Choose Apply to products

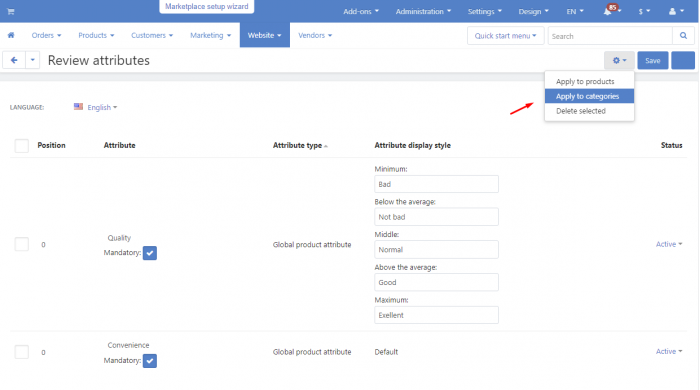[x=589, y=81]
